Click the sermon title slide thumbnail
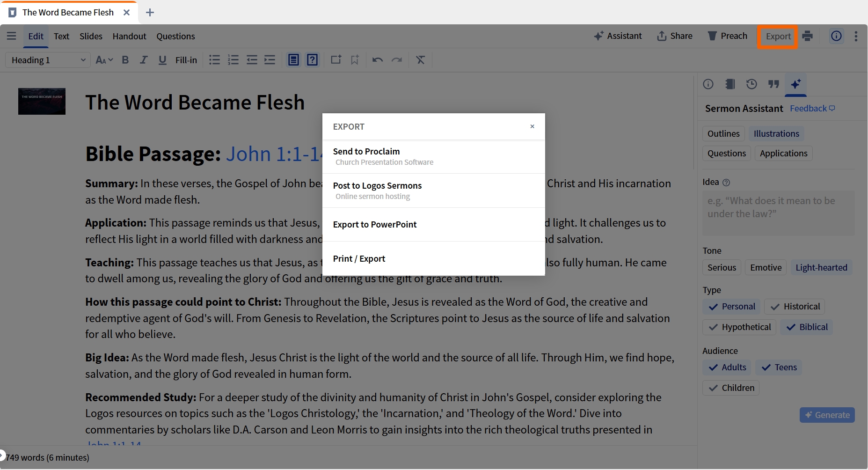Viewport: 868px width, 470px height. (42, 101)
